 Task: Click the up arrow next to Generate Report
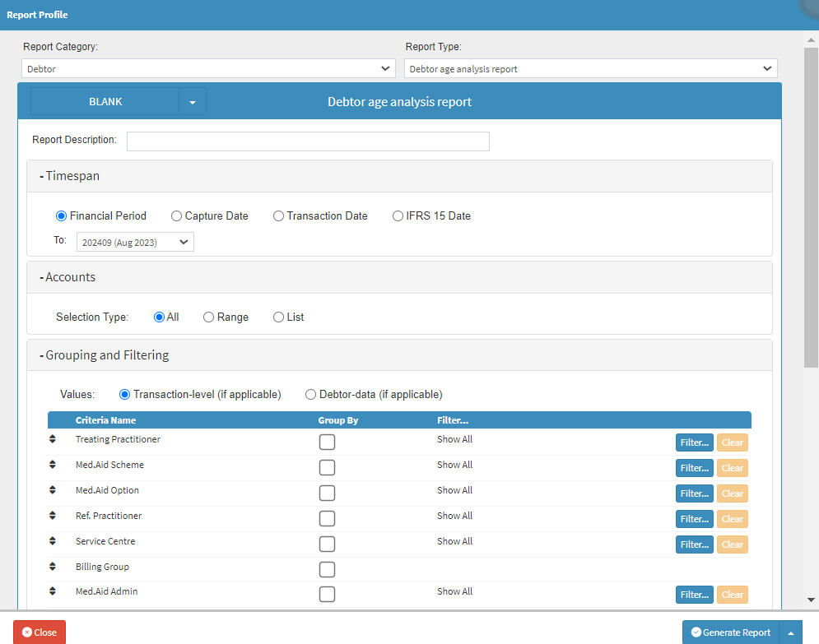790,632
